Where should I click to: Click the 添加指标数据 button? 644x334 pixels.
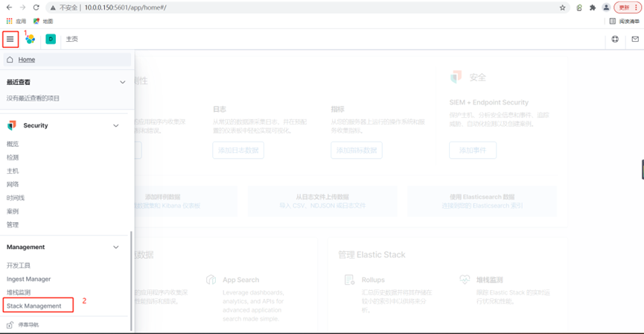pyautogui.click(x=357, y=150)
